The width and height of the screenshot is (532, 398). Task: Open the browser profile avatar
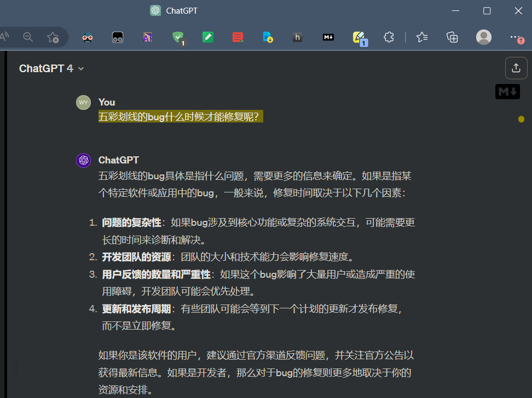point(483,37)
